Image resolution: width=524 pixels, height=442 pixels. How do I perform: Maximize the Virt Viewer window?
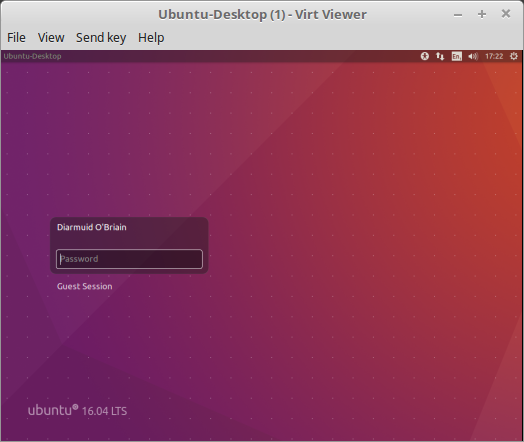coord(482,14)
